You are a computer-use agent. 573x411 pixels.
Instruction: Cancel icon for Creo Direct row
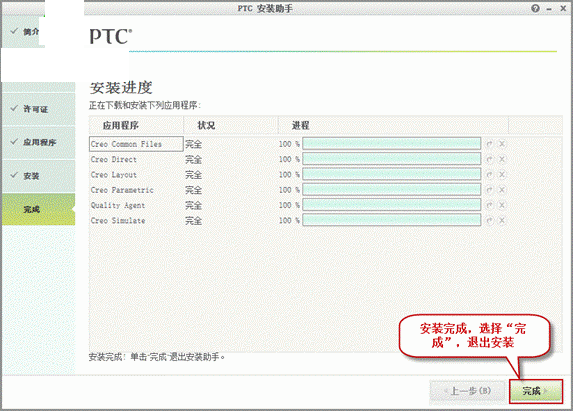[x=502, y=159]
